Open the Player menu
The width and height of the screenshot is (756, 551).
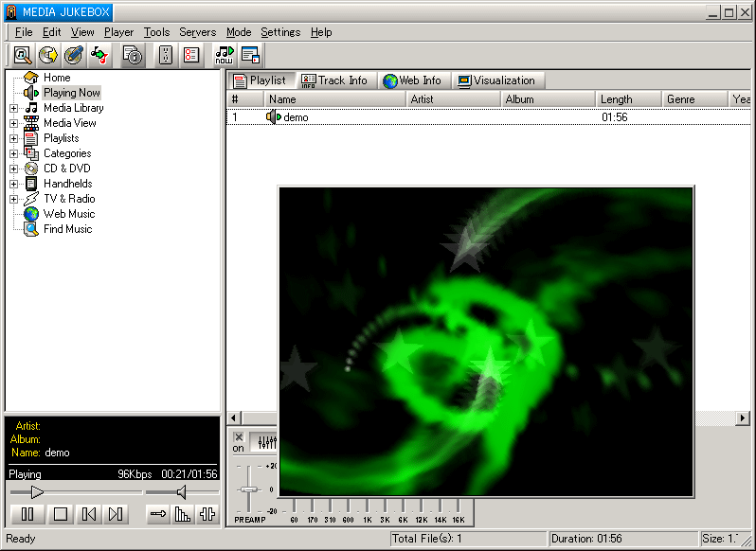[118, 32]
